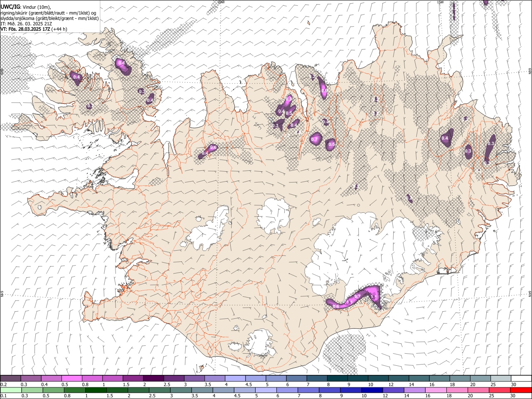Click the bright red lower swatch labeled 30
This screenshot has height=399, width=532.
(520, 390)
